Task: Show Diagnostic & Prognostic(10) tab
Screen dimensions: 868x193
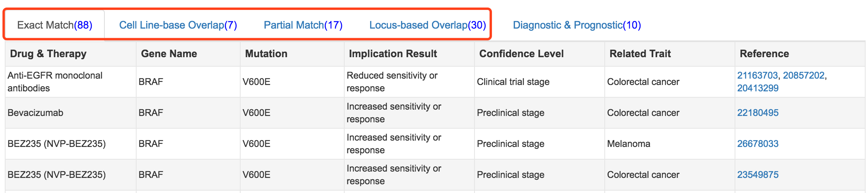Action: pos(577,25)
